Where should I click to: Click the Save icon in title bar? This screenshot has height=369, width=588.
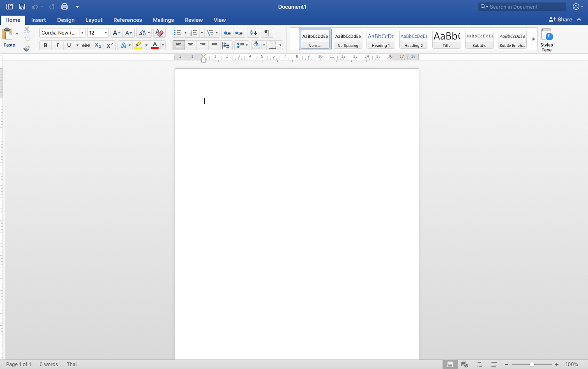22,7
